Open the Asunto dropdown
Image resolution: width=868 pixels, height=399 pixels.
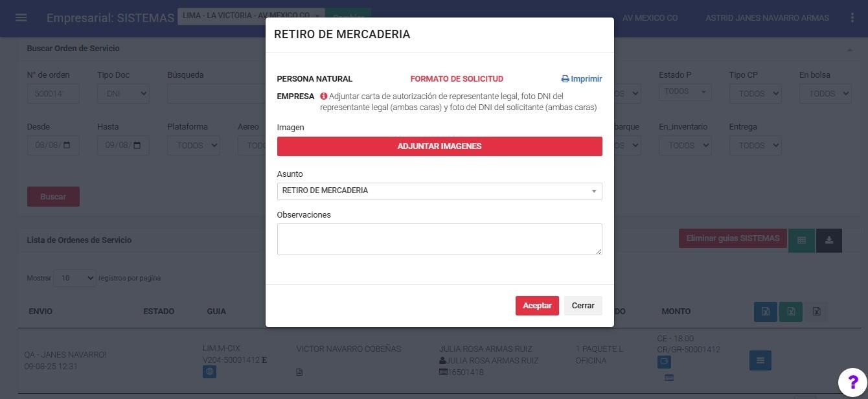click(x=439, y=191)
